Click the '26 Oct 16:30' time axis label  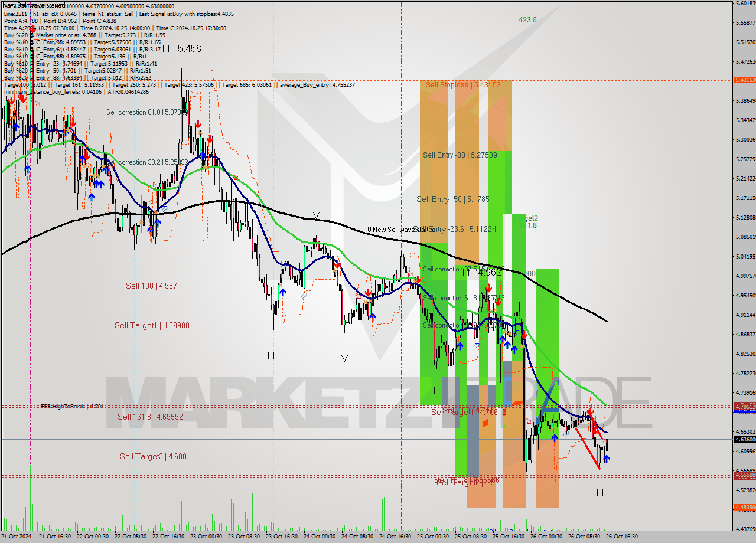tap(622, 537)
